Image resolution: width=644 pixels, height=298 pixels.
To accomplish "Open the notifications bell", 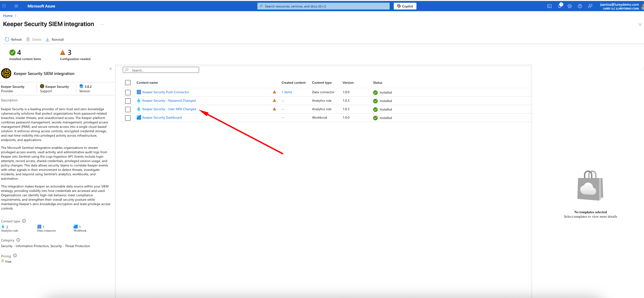I will coord(560,6).
